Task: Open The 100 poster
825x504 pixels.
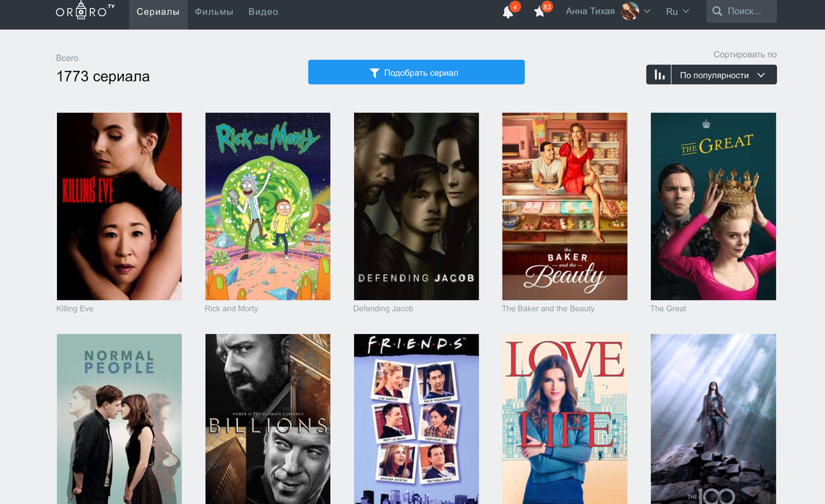Action: click(713, 419)
